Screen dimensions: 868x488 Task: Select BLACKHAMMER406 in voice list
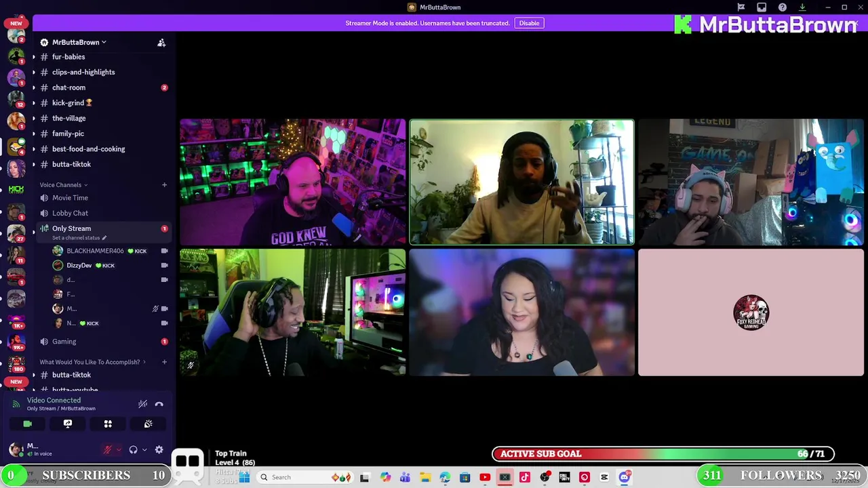95,251
